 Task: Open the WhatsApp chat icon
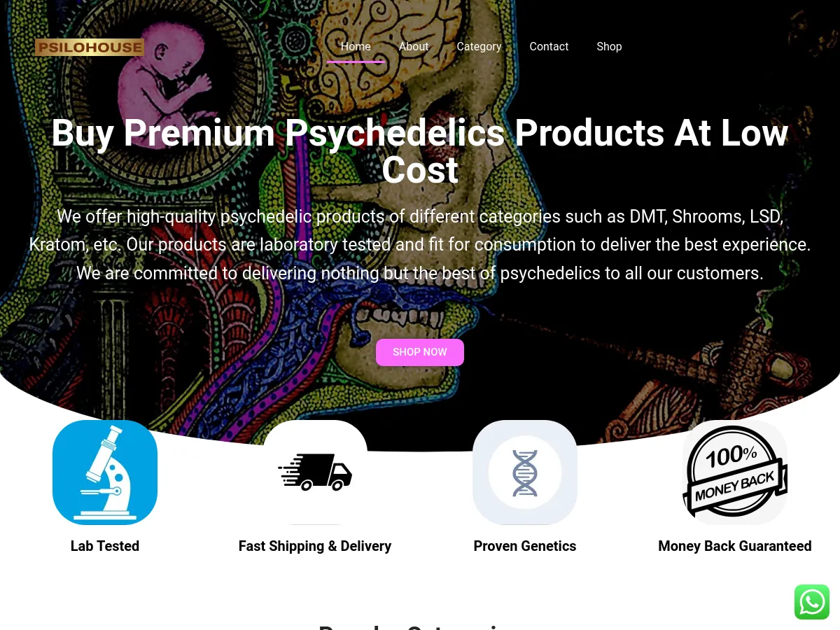812,602
